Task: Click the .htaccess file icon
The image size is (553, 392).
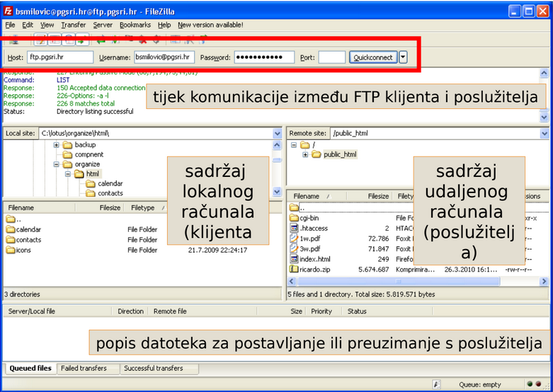Action: [x=294, y=228]
